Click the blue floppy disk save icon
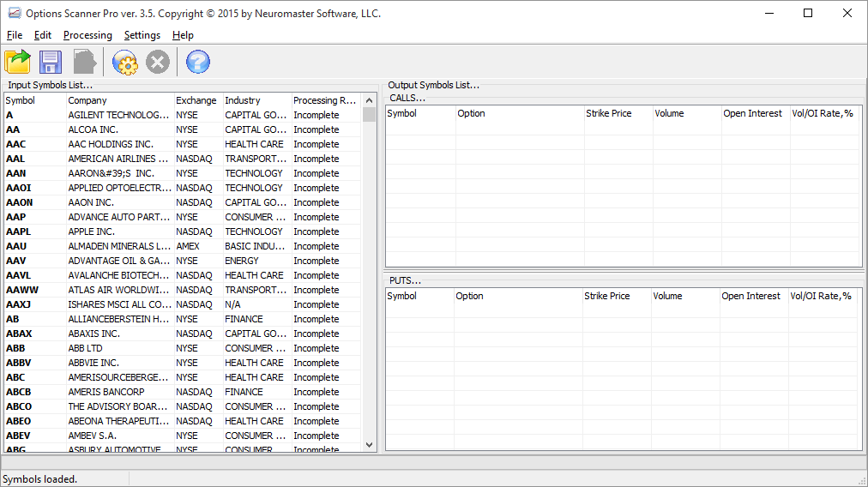 51,62
